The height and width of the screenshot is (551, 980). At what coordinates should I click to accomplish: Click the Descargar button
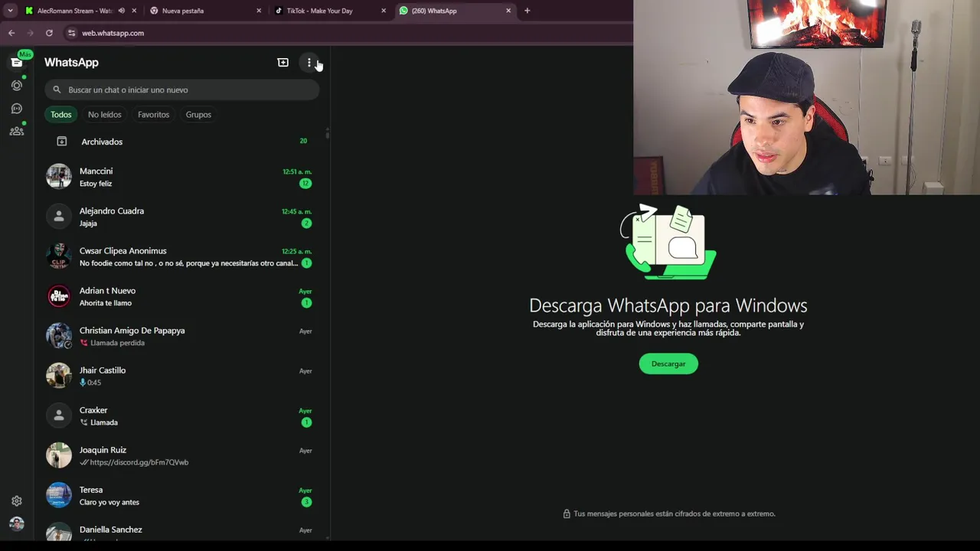668,364
